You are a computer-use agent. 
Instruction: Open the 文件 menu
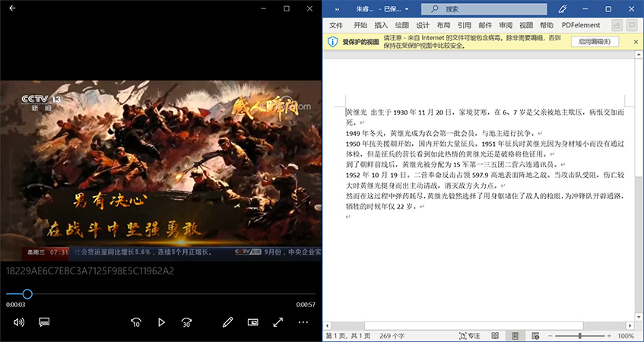click(336, 25)
